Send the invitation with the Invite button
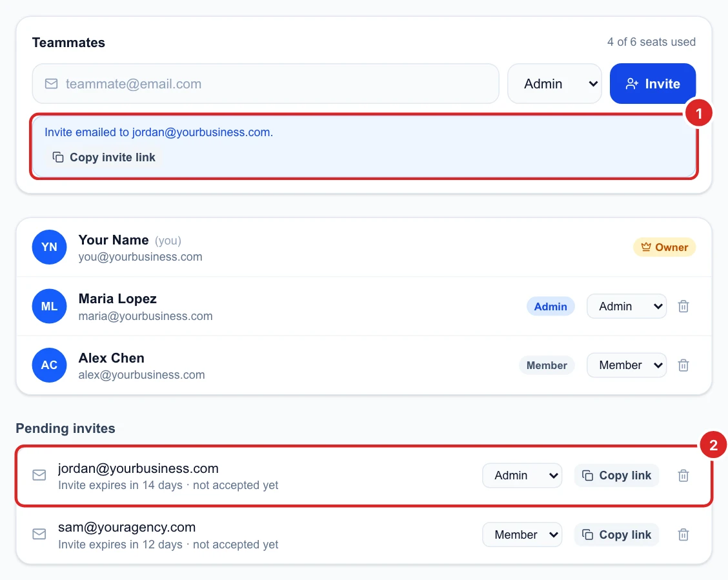 tap(652, 83)
